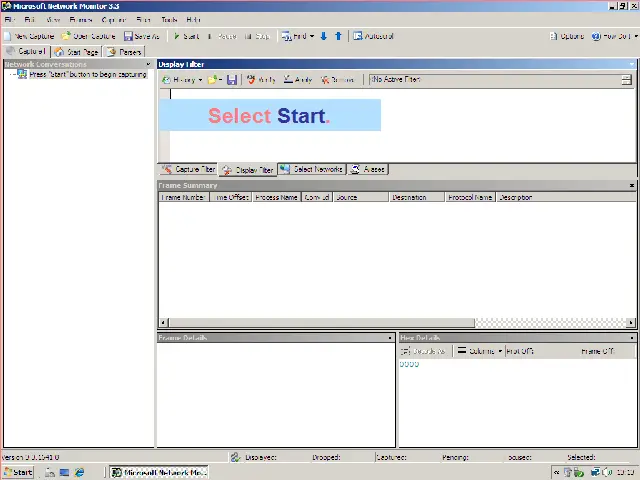Click the Frame Summary scroll left arrow
The image size is (640, 480).
coord(163,322)
